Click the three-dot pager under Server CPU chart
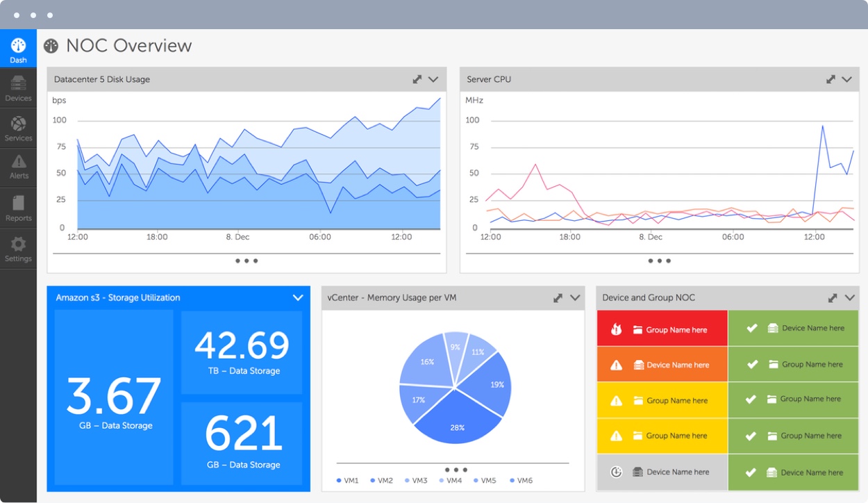868x503 pixels. (x=659, y=261)
